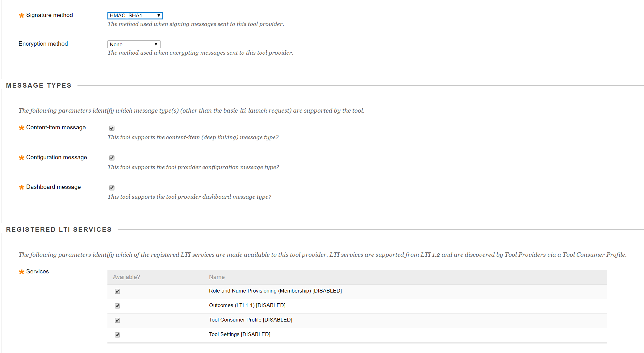Click the asterisk beside Configuration message
644x353 pixels.
(x=21, y=158)
